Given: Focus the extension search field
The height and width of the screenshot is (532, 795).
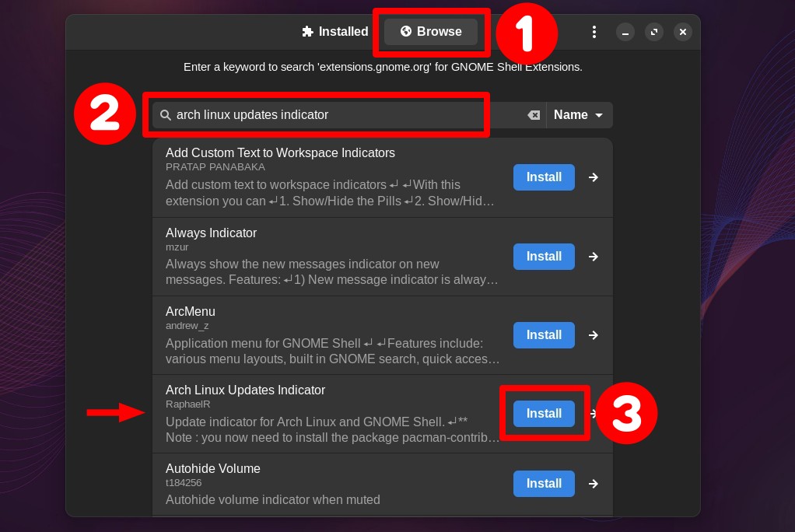Looking at the screenshot, I should 349,115.
